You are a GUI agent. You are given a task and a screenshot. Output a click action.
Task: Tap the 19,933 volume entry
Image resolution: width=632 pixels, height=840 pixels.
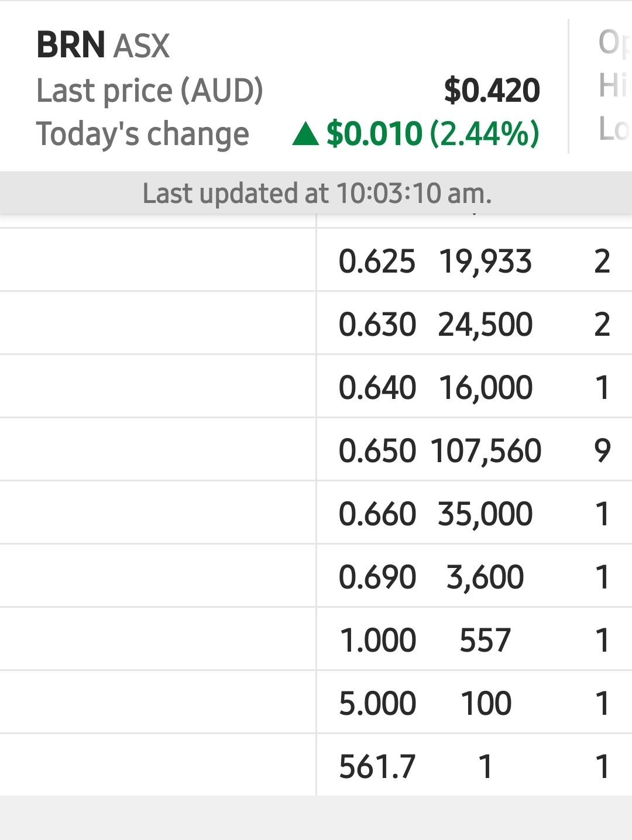[485, 261]
